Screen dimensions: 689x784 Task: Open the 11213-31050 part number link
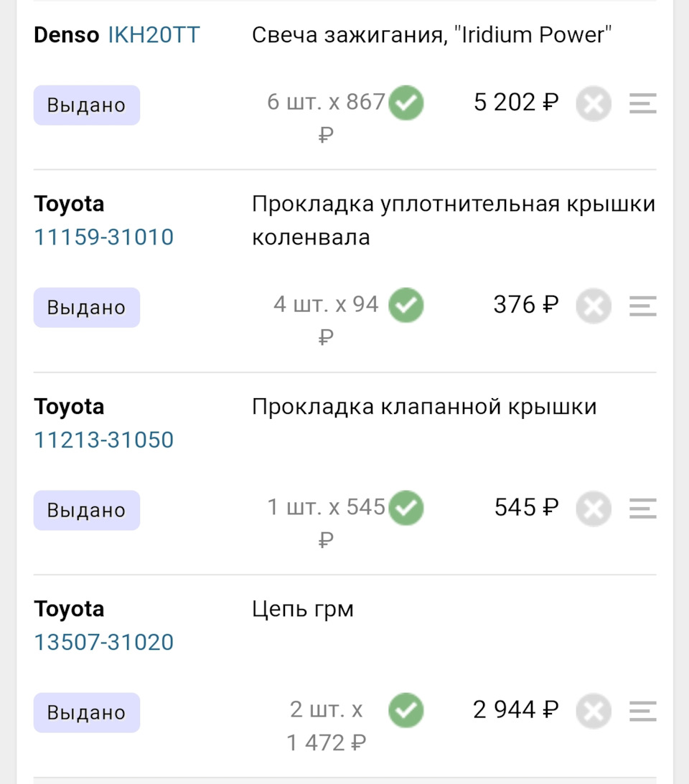tap(103, 439)
